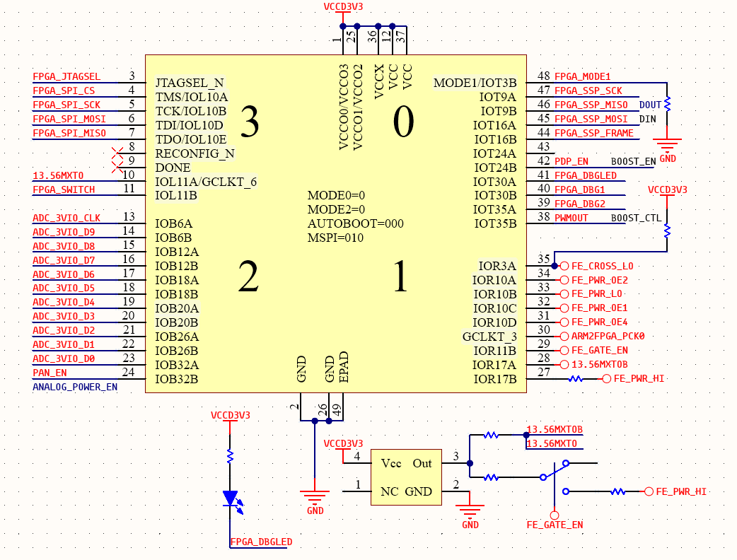Select the FPGA_DBG2 net label

coord(579,204)
